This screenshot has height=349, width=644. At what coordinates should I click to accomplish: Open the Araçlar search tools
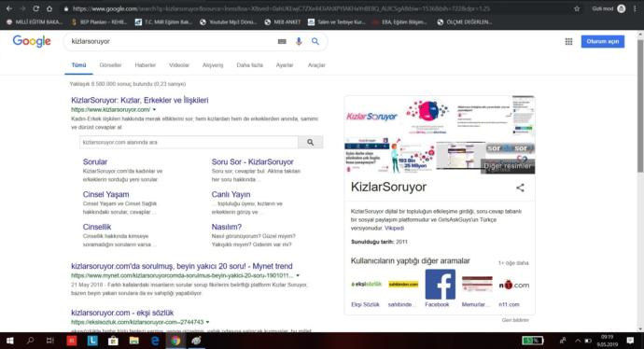(316, 65)
